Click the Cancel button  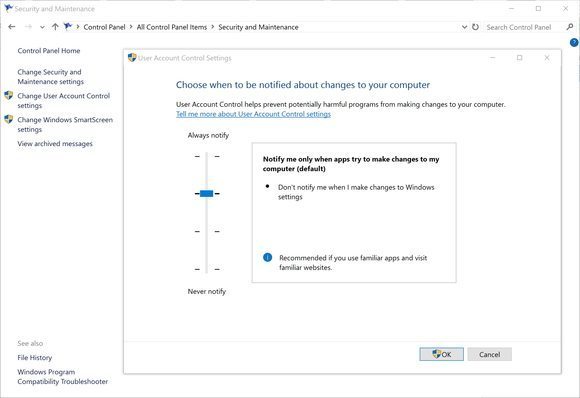489,354
